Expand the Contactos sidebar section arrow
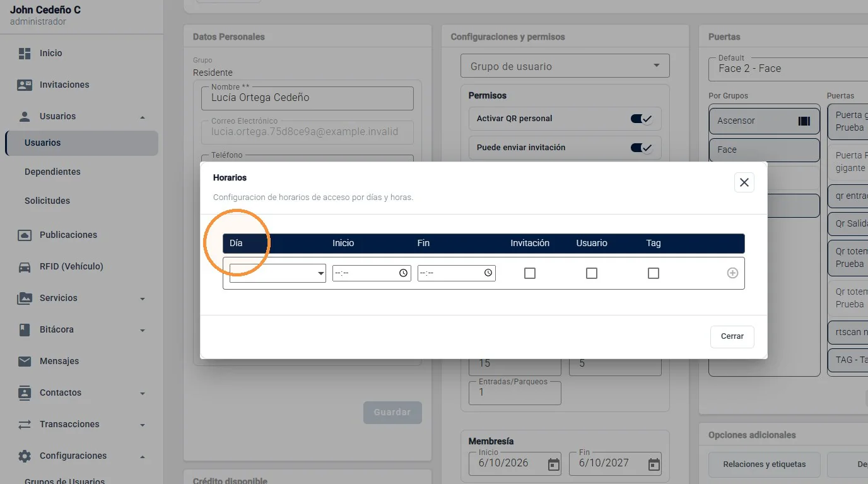Image resolution: width=868 pixels, height=484 pixels. tap(143, 393)
